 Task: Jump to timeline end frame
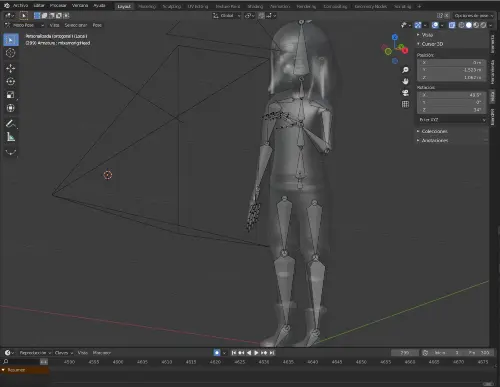272,353
